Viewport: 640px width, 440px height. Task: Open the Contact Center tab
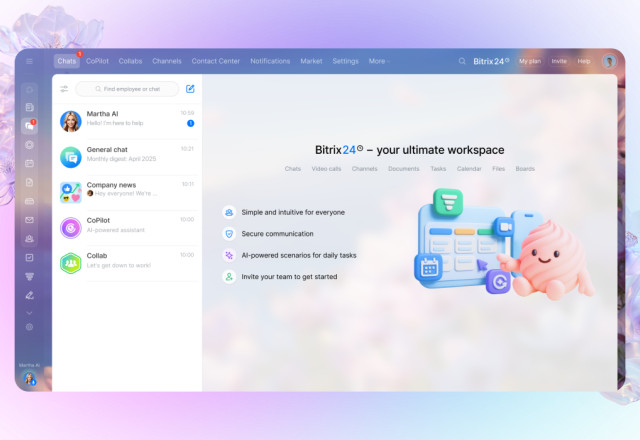pos(216,61)
